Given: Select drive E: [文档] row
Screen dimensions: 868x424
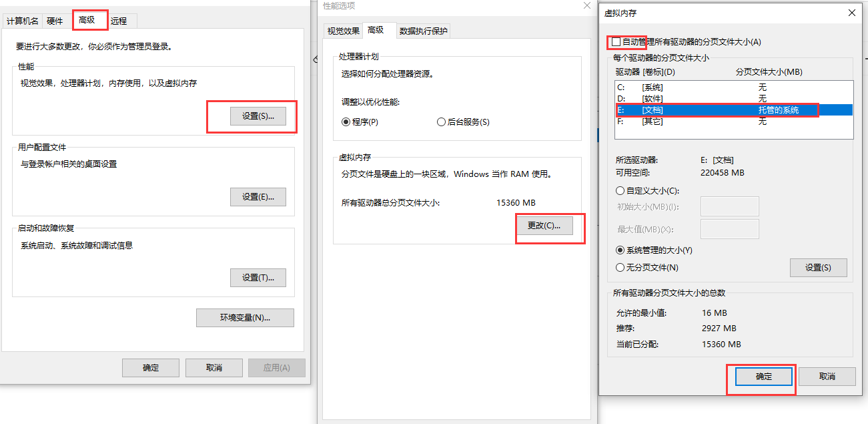Looking at the screenshot, I should (x=734, y=110).
